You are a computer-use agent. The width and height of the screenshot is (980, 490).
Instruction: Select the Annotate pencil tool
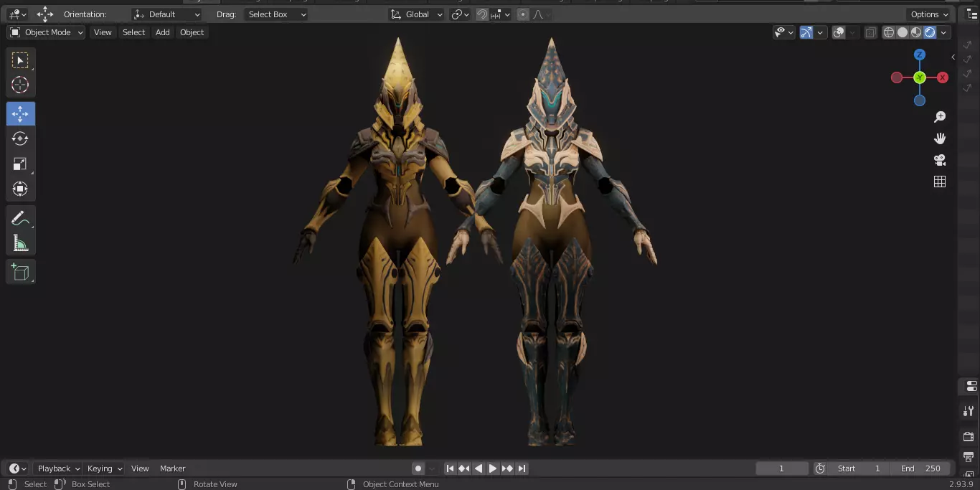click(20, 218)
